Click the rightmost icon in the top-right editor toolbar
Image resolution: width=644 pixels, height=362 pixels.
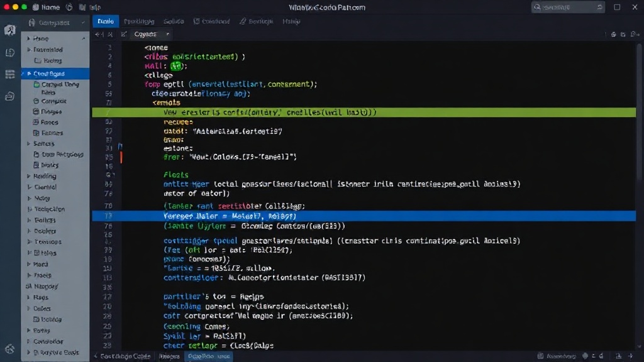tap(635, 35)
